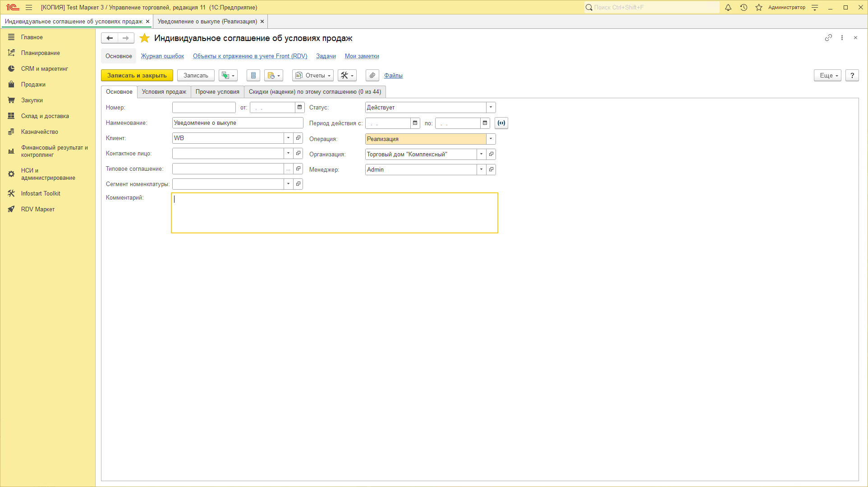Open notifications bell icon
Image resolution: width=868 pixels, height=487 pixels.
[728, 8]
